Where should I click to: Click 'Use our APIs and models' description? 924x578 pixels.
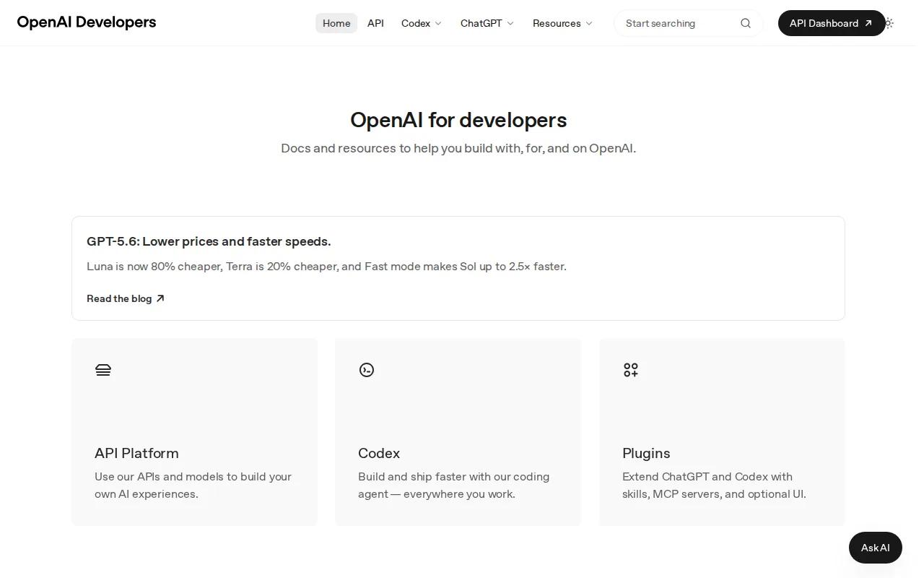tap(193, 486)
